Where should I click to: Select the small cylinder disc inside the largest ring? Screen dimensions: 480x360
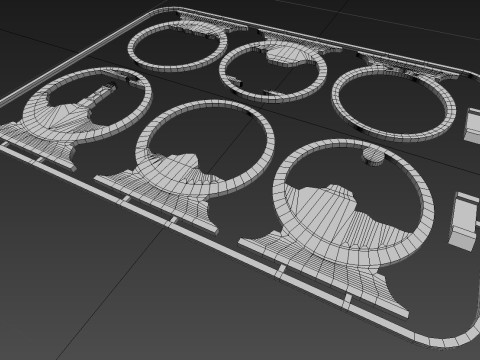[x=373, y=156]
